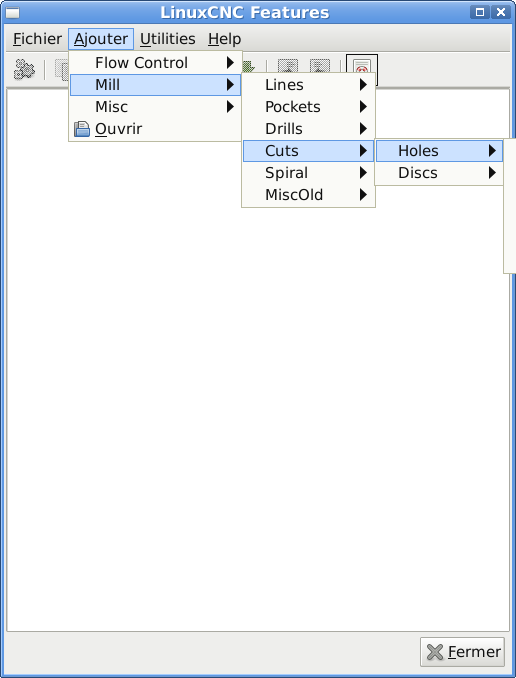The height and width of the screenshot is (678, 516).
Task: Click the red lifebuoy toolbar icon
Action: (362, 67)
